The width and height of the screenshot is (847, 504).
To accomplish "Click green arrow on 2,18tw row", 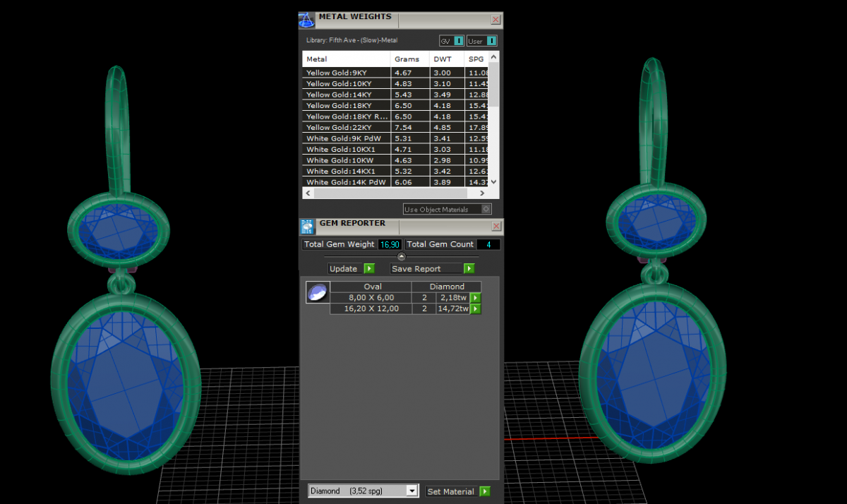I will tap(476, 298).
